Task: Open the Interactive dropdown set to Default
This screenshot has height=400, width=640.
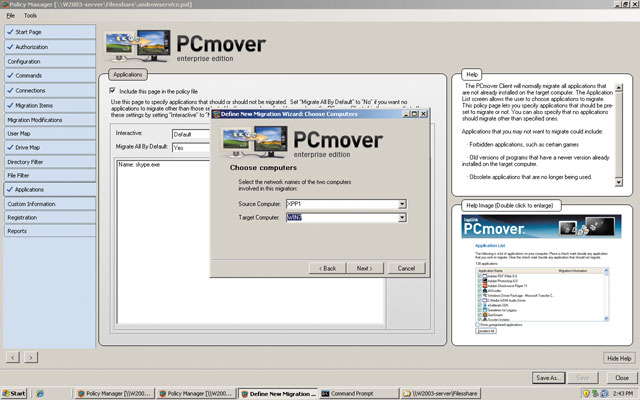Action: coord(191,134)
